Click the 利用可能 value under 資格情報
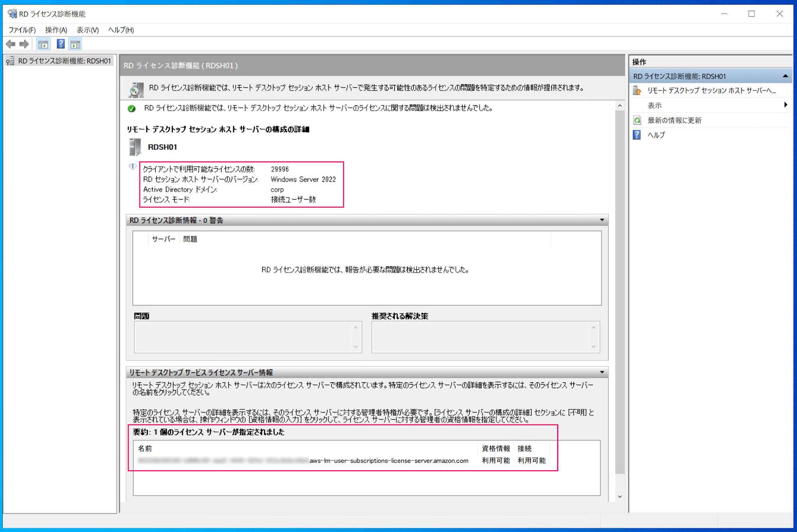This screenshot has width=797, height=532. pyautogui.click(x=496, y=461)
